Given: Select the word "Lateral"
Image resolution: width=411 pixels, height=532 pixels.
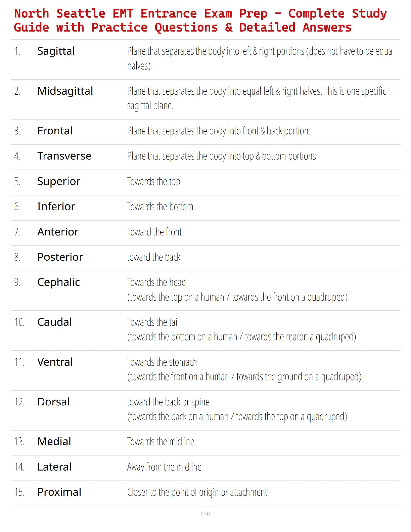Looking at the screenshot, I should 54,467.
